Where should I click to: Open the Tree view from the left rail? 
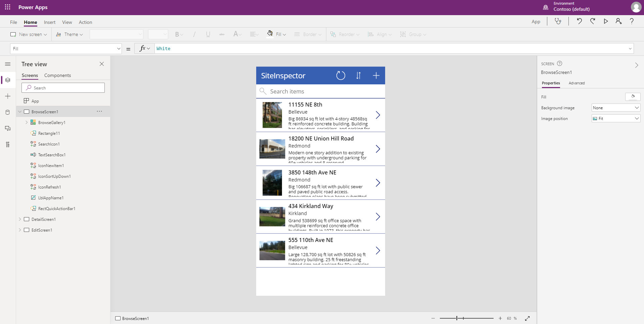(x=7, y=80)
